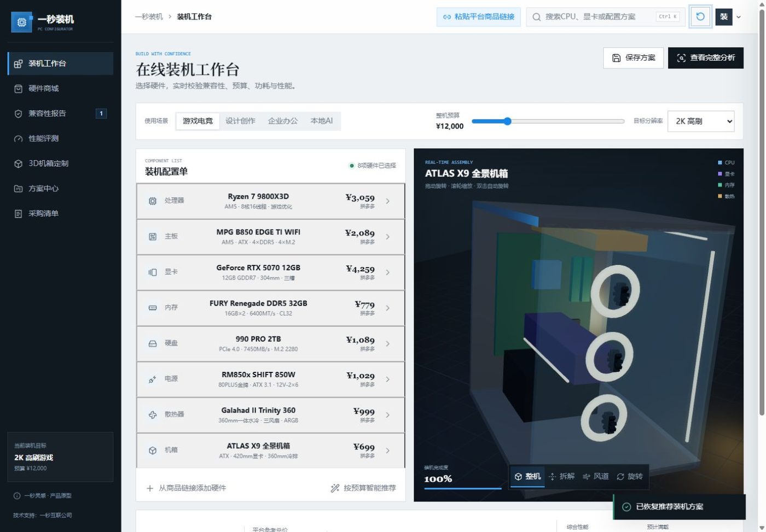Open 采购清单 in the sidebar
Screen dimensions: 766x532
[x=61, y=214]
